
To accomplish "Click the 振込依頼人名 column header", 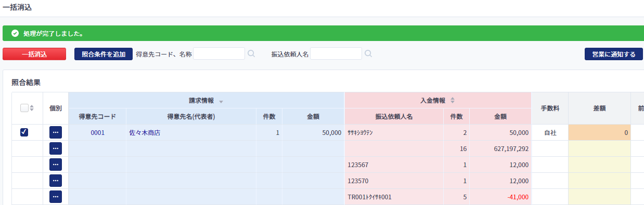I will point(394,117).
